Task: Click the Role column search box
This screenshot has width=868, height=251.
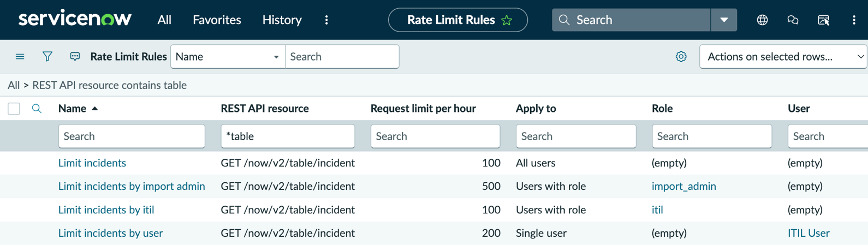Action: pos(712,136)
